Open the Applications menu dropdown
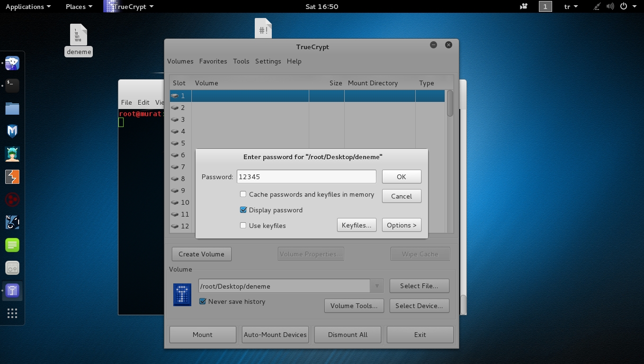This screenshot has width=644, height=364. click(28, 7)
